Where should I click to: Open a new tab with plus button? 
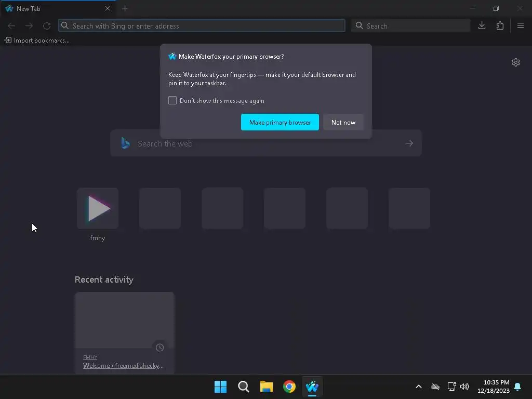(125, 8)
